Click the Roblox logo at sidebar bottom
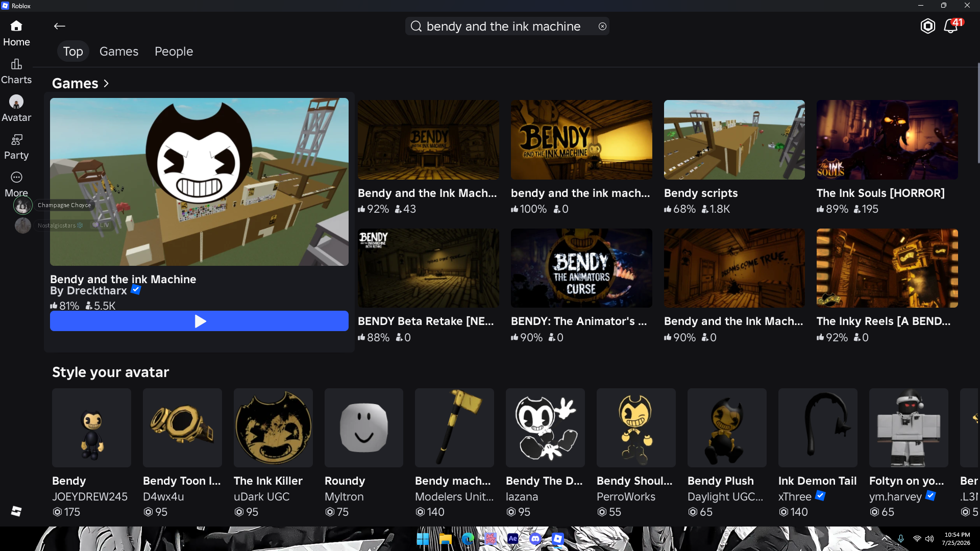 click(16, 511)
